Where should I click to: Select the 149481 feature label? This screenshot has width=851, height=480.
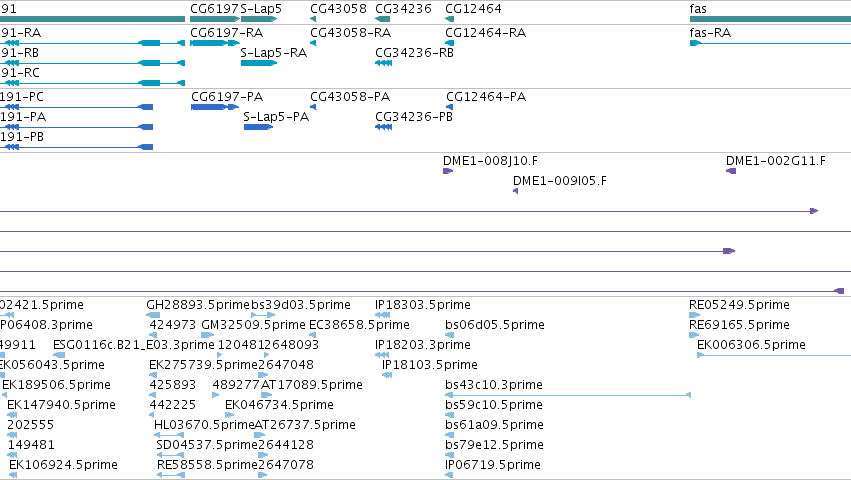31,445
